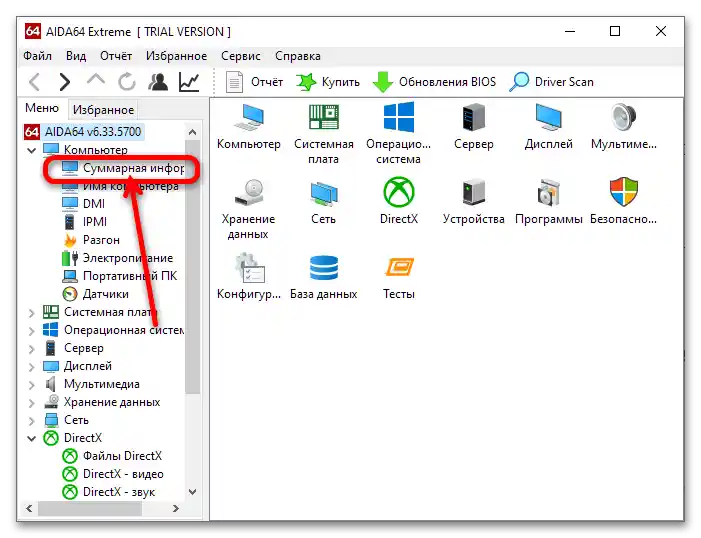Click the horizontal scrollbar right arrow
The width and height of the screenshot is (701, 538).
[176, 508]
